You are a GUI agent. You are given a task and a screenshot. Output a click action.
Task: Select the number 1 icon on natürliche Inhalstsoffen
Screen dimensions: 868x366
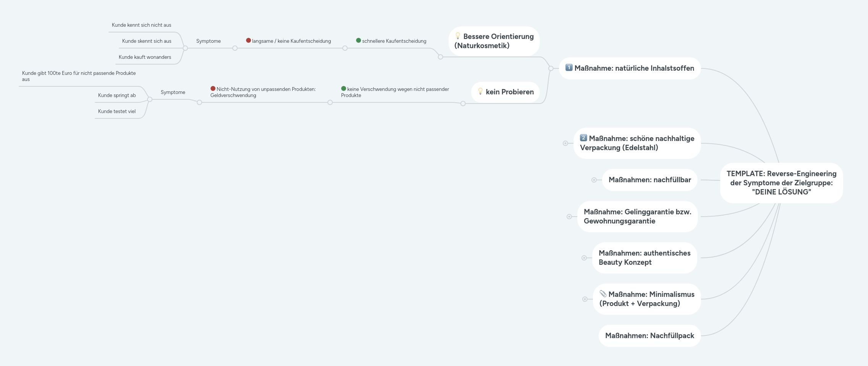(x=569, y=68)
